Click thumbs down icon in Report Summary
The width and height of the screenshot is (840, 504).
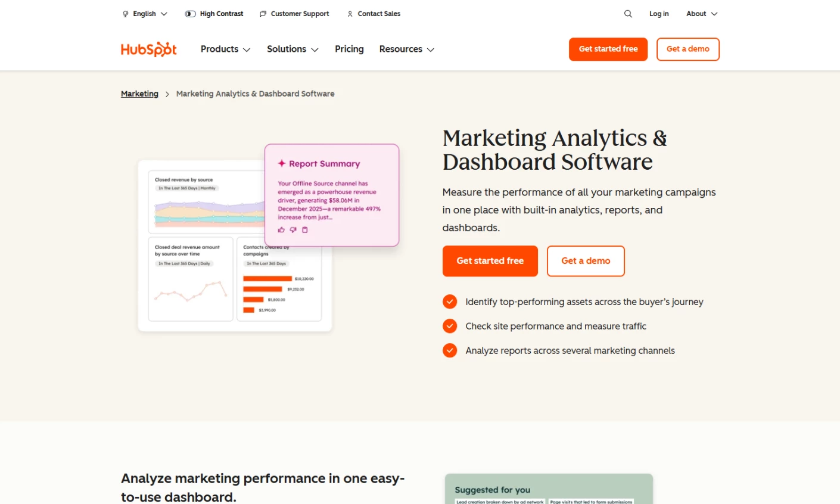293,229
